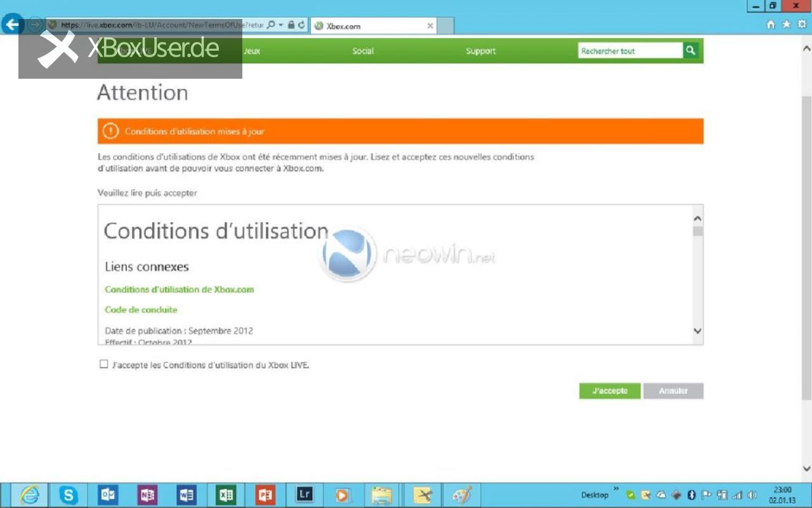The height and width of the screenshot is (508, 812).
Task: Open OneNote from taskbar
Action: (147, 495)
